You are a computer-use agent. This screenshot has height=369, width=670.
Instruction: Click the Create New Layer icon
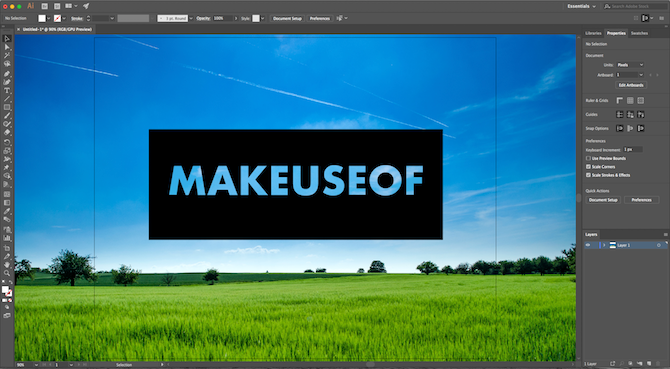pos(648,363)
